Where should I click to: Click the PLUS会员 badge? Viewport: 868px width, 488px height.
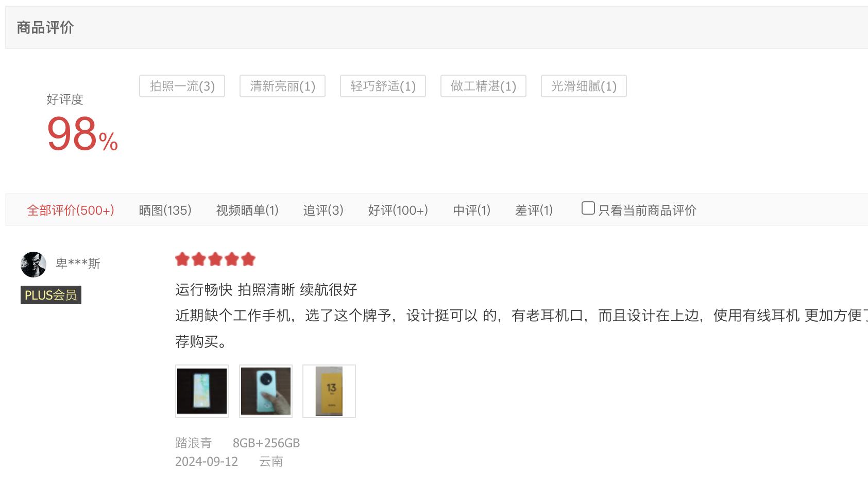coord(51,295)
